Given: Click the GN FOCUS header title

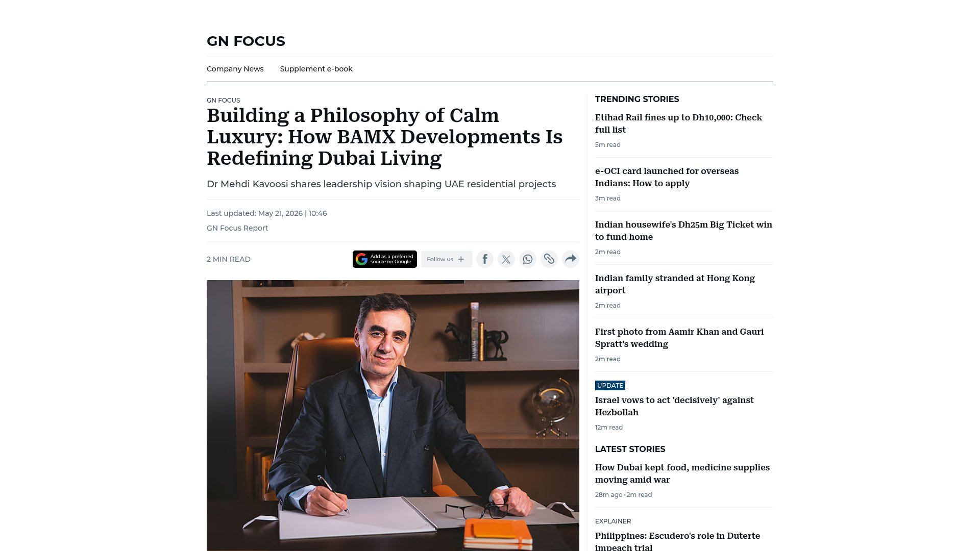Looking at the screenshot, I should pyautogui.click(x=246, y=41).
